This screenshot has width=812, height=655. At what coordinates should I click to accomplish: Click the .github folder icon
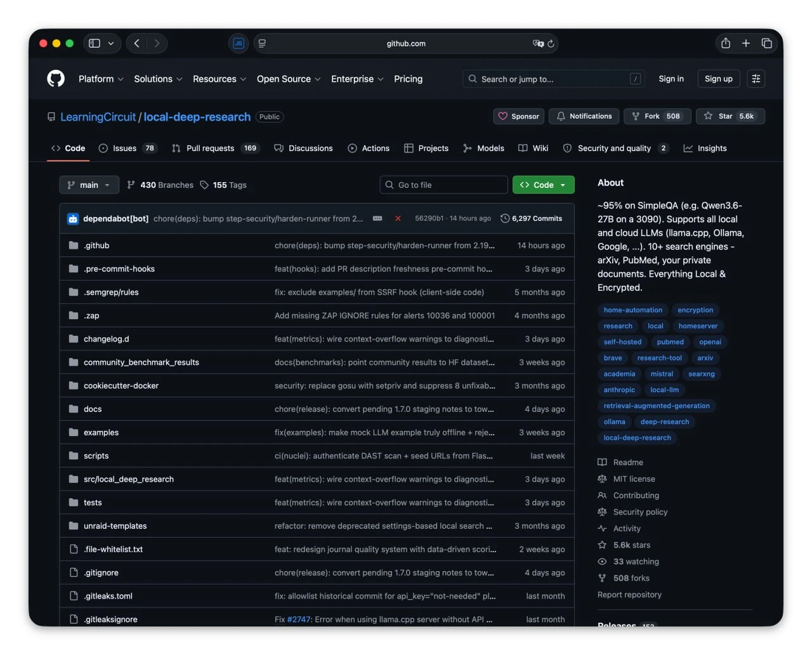(74, 245)
